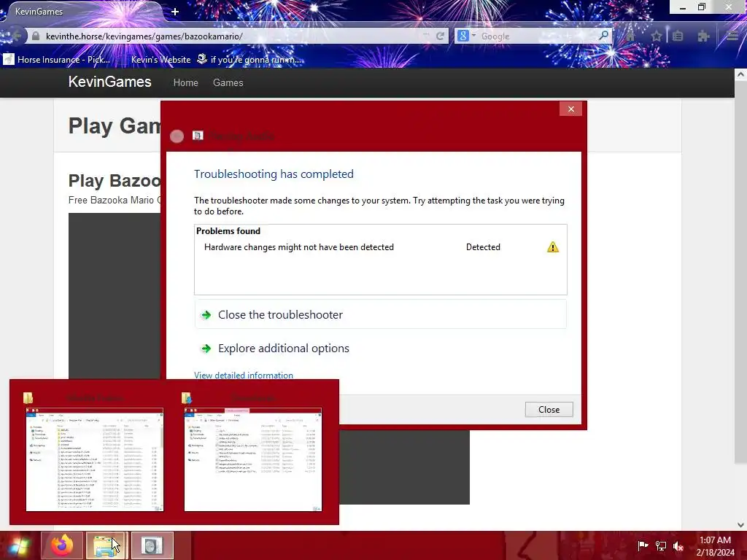Click the page scrollbar down arrow
Image resolution: width=747 pixels, height=560 pixels.
740,525
